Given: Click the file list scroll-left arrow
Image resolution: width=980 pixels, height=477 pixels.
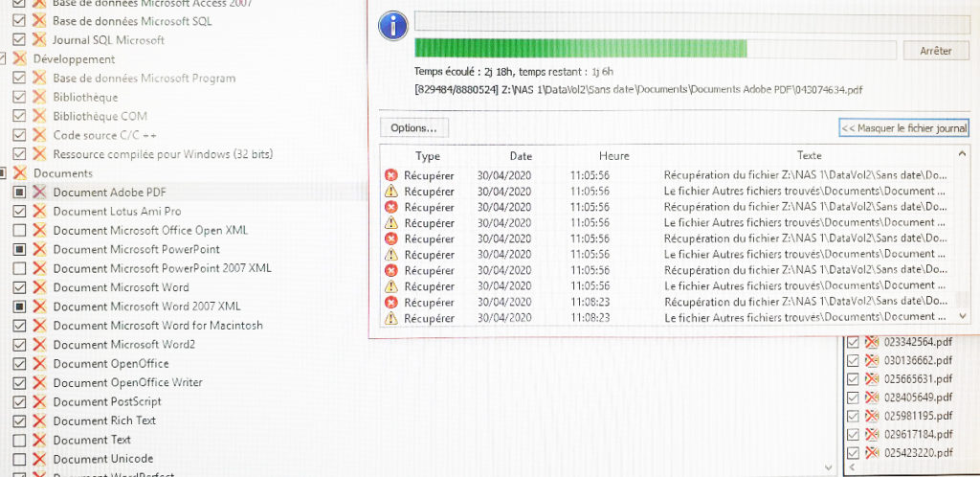Looking at the screenshot, I should click(851, 467).
